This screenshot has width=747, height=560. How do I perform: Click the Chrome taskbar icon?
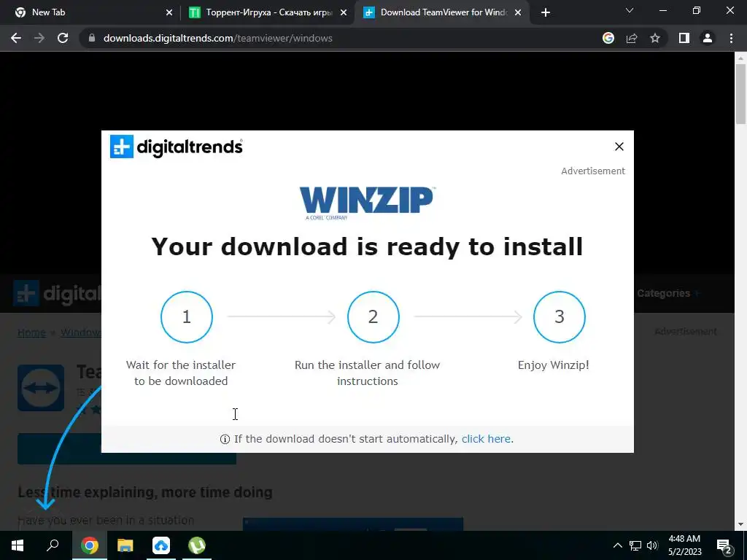(89, 545)
